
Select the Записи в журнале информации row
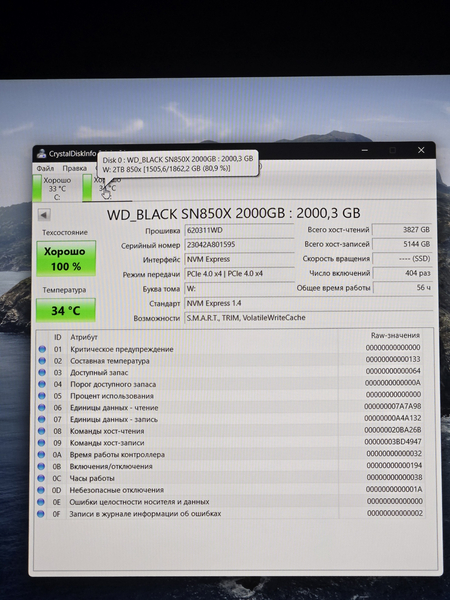tap(230, 514)
